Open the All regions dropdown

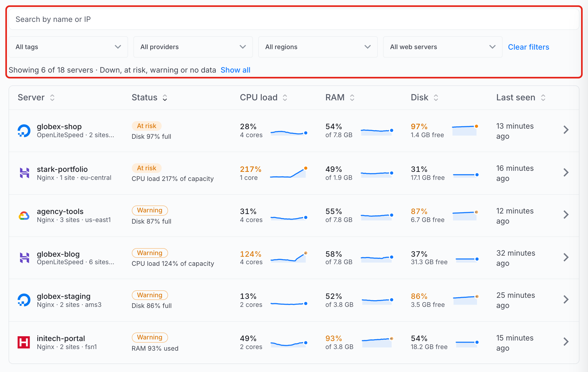coord(318,47)
